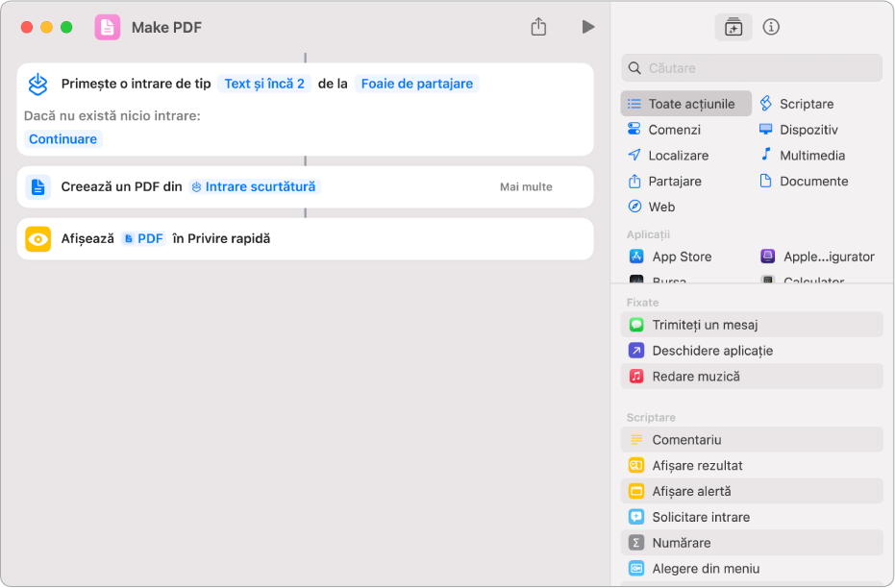Show shortcut details info icon
Screen dimensions: 895x588
(x=771, y=27)
